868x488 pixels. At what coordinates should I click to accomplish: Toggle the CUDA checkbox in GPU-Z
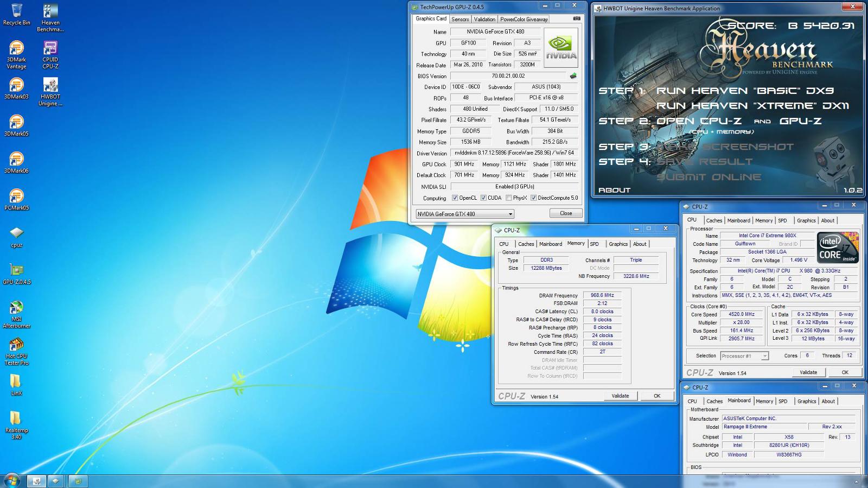pos(483,198)
